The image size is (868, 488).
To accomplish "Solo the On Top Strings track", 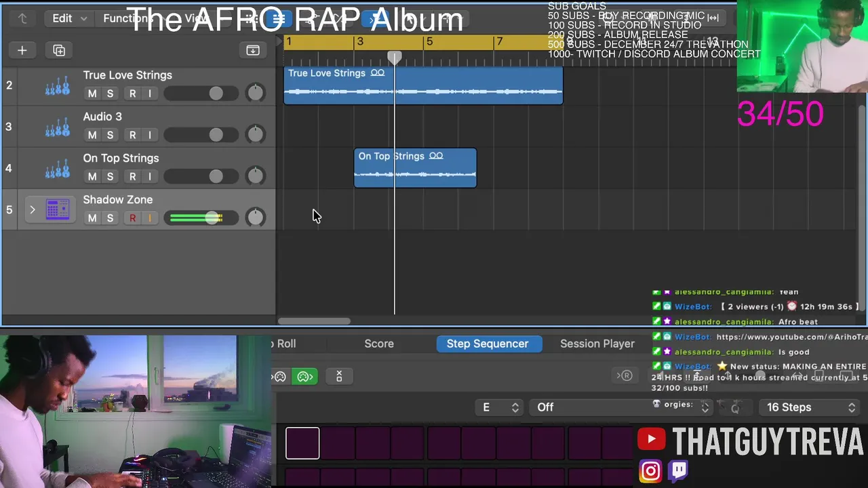I will point(110,176).
